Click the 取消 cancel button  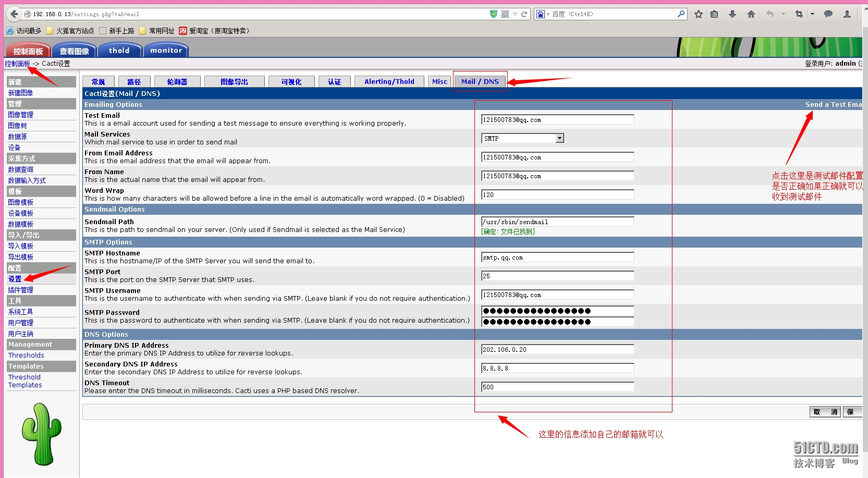coord(825,412)
